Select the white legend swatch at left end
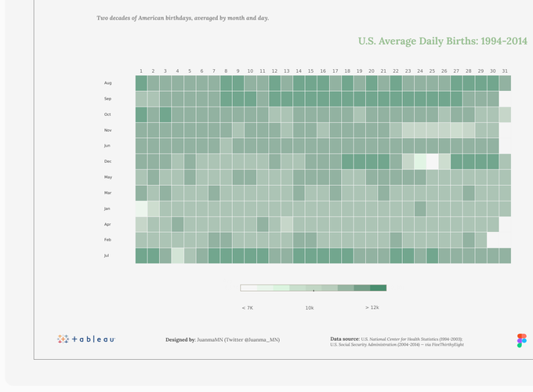533x392 pixels. (x=248, y=288)
